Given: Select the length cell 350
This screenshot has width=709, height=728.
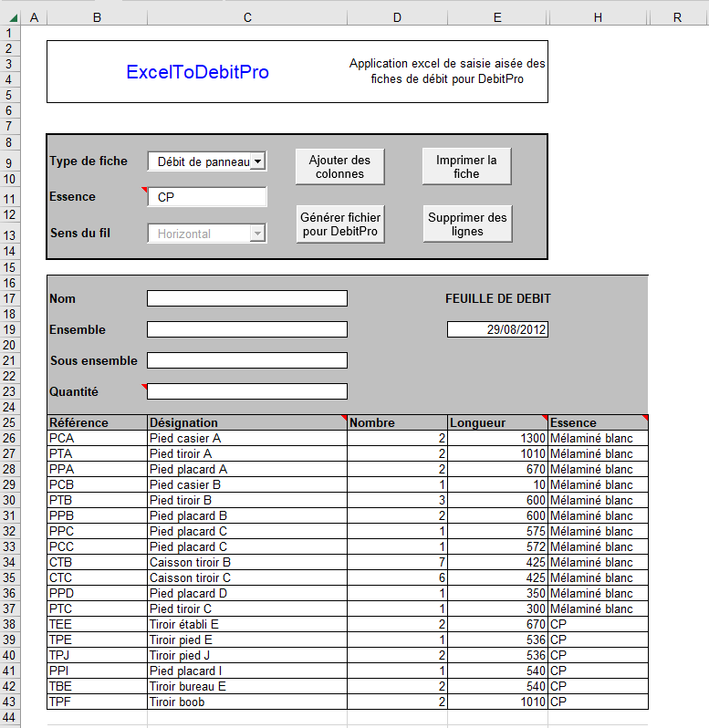Looking at the screenshot, I should tap(497, 593).
